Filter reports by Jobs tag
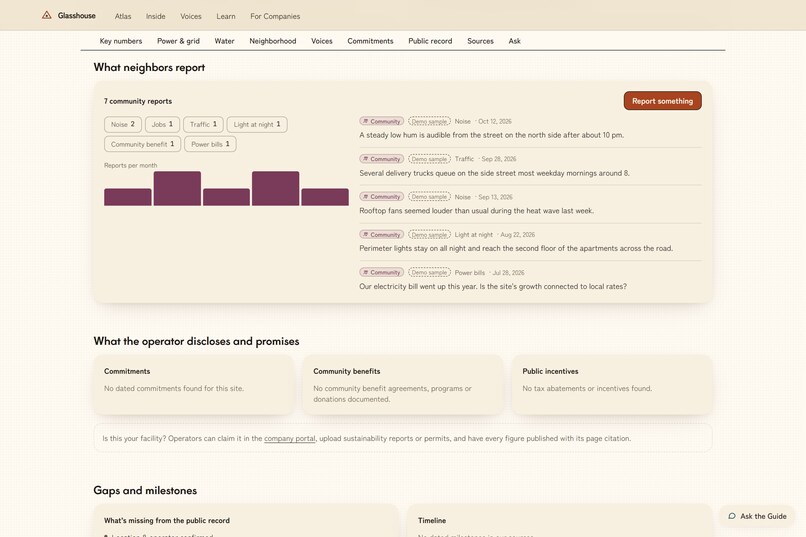The height and width of the screenshot is (537, 806). click(162, 124)
